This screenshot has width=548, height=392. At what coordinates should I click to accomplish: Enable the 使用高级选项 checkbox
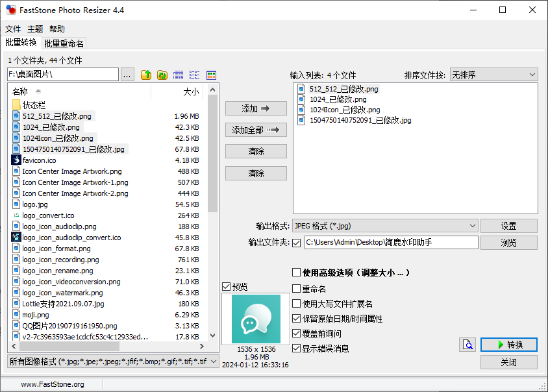[x=297, y=273]
